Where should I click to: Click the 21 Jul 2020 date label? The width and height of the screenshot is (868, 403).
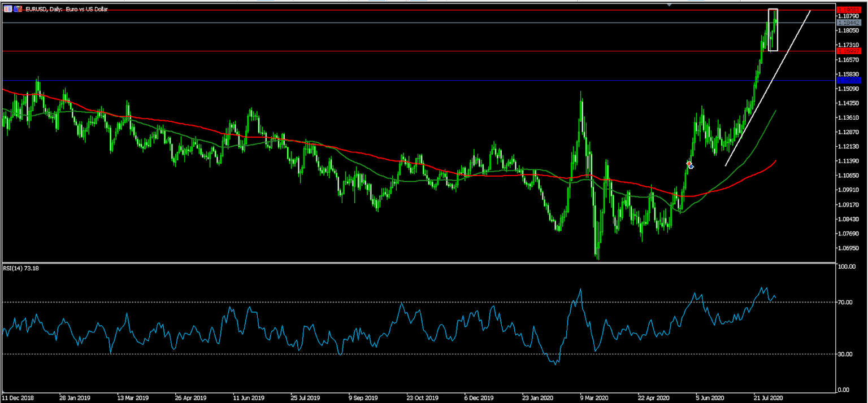(769, 398)
